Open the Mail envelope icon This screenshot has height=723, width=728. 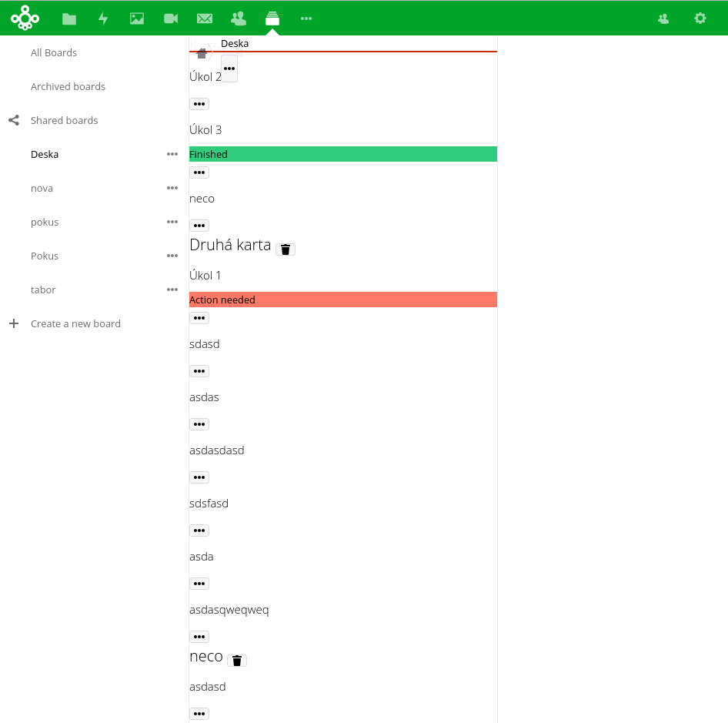coord(205,18)
